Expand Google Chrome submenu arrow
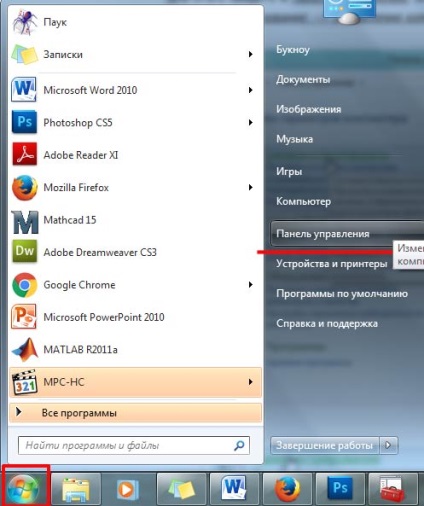This screenshot has height=506, width=424. coord(250,285)
